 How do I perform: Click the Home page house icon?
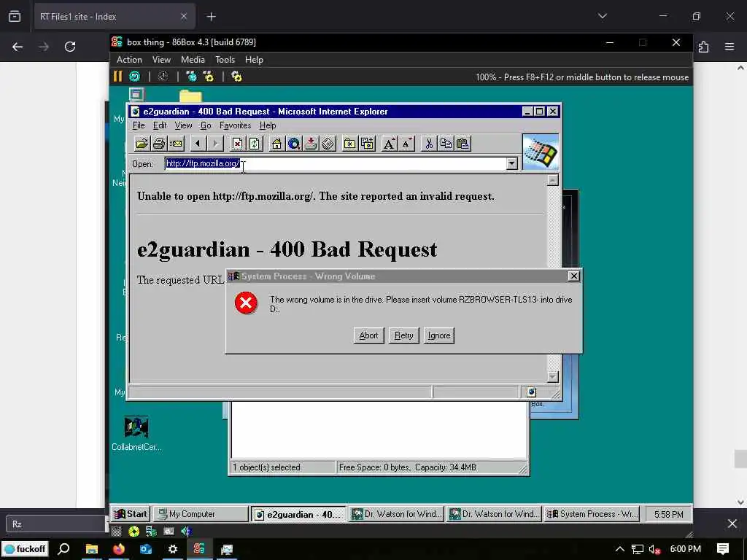pos(276,144)
